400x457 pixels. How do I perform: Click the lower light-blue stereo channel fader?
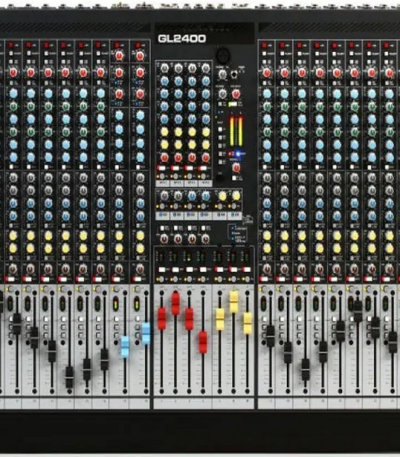[x=125, y=347]
